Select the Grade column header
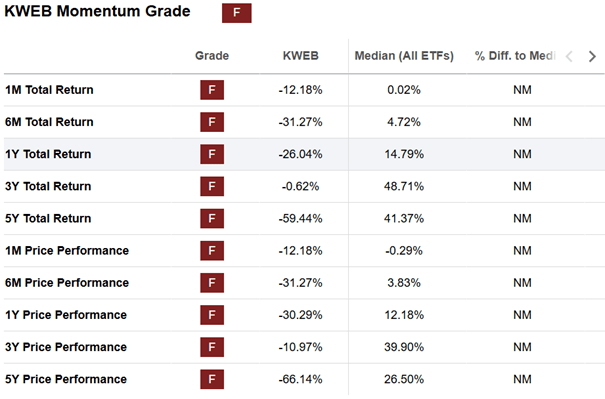The height and width of the screenshot is (399, 605). [x=212, y=56]
